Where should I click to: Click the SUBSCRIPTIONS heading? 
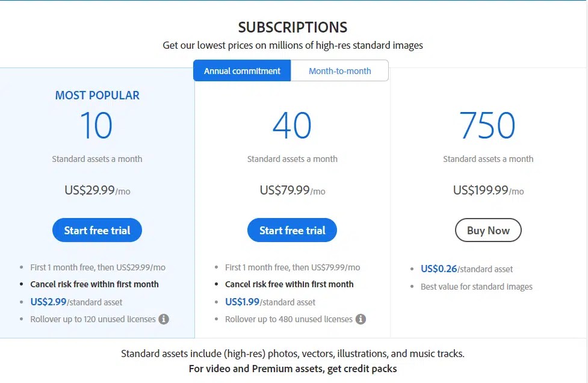tap(292, 27)
